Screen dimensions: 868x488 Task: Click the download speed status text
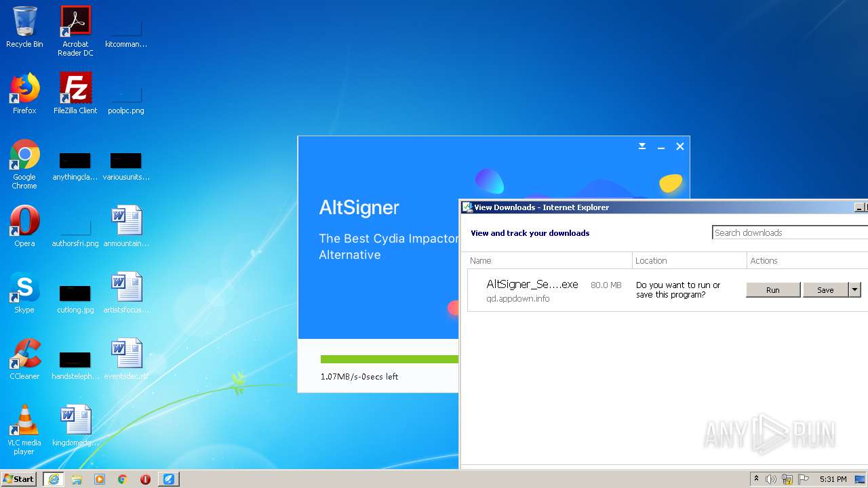[359, 377]
